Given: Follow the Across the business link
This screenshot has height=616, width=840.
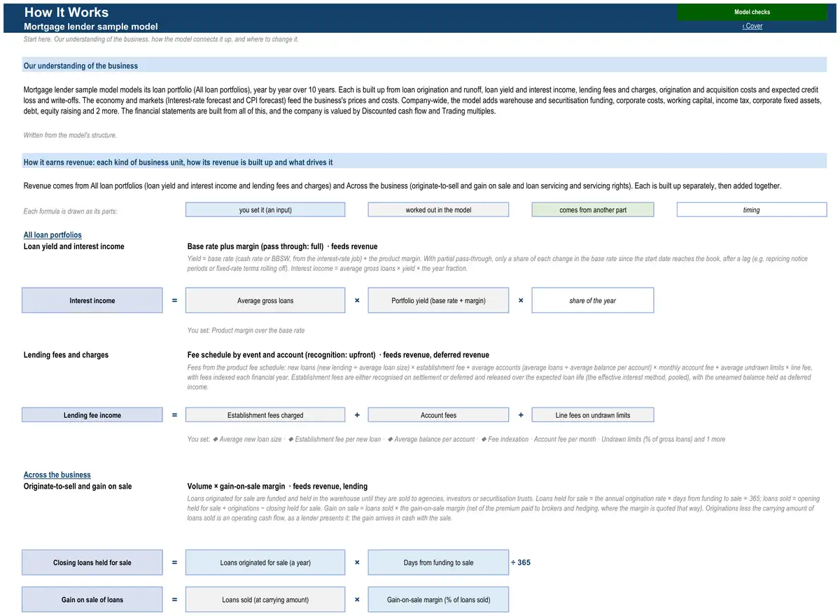Looking at the screenshot, I should (x=57, y=475).
